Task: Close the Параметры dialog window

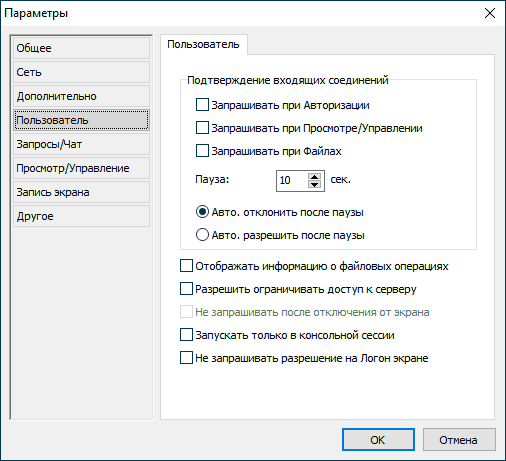Action: [490, 13]
